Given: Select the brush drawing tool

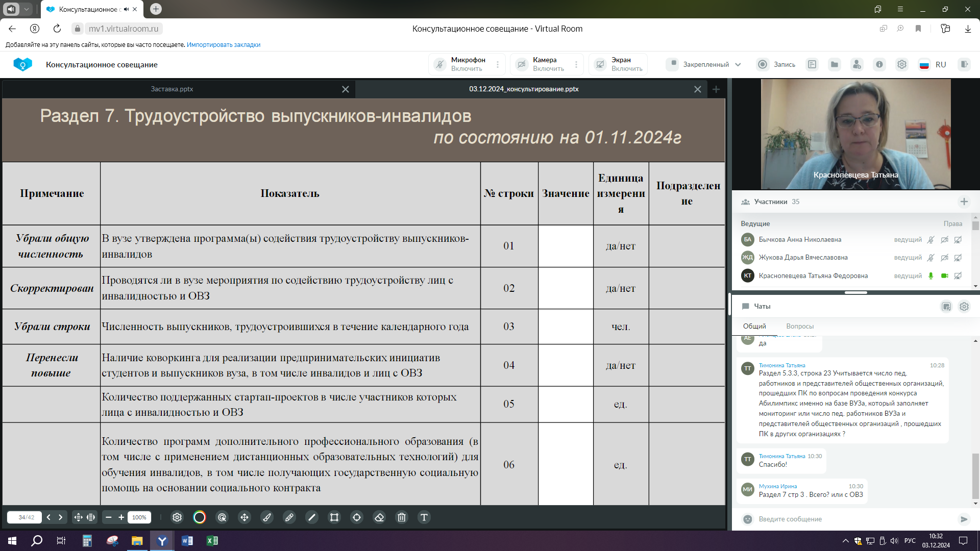Looking at the screenshot, I should click(267, 517).
